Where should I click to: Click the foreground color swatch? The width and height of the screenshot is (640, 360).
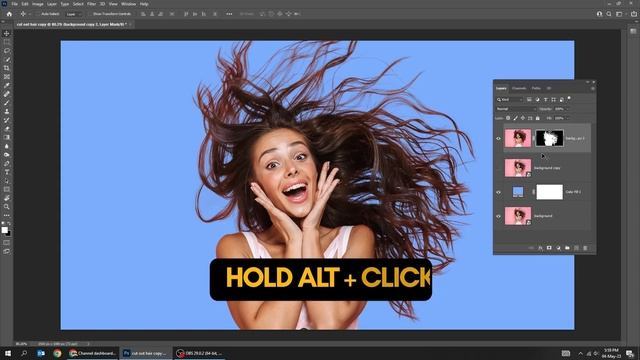[4, 230]
